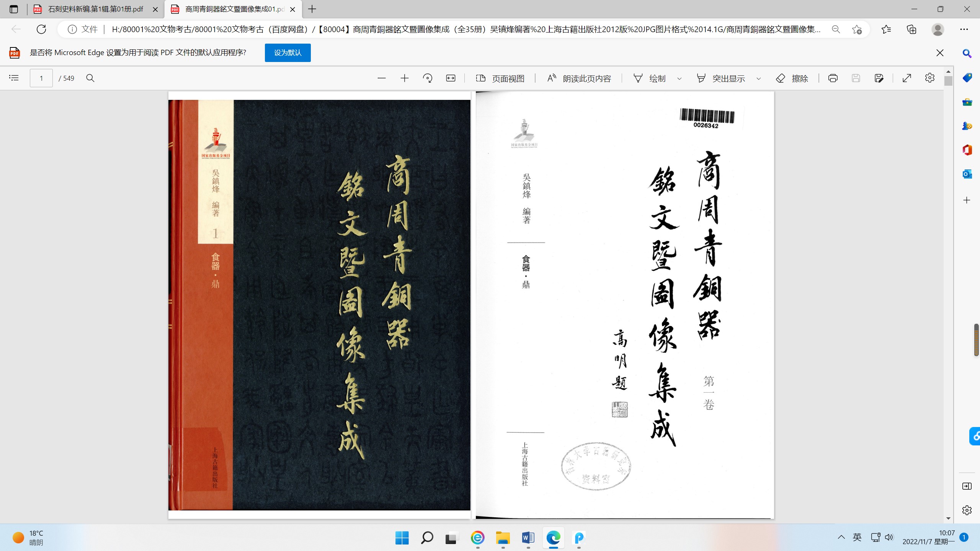980x551 pixels.
Task: Print the PDF document
Action: pyautogui.click(x=833, y=78)
